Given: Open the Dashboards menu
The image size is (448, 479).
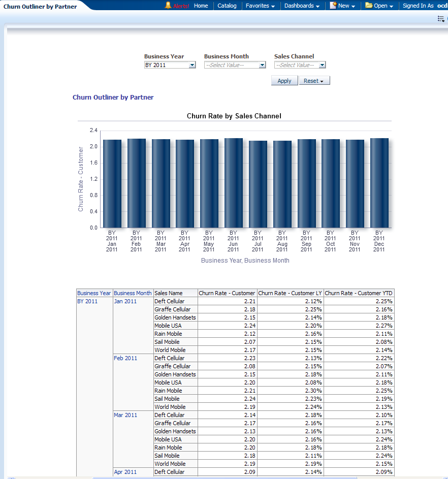Looking at the screenshot, I should (x=302, y=6).
